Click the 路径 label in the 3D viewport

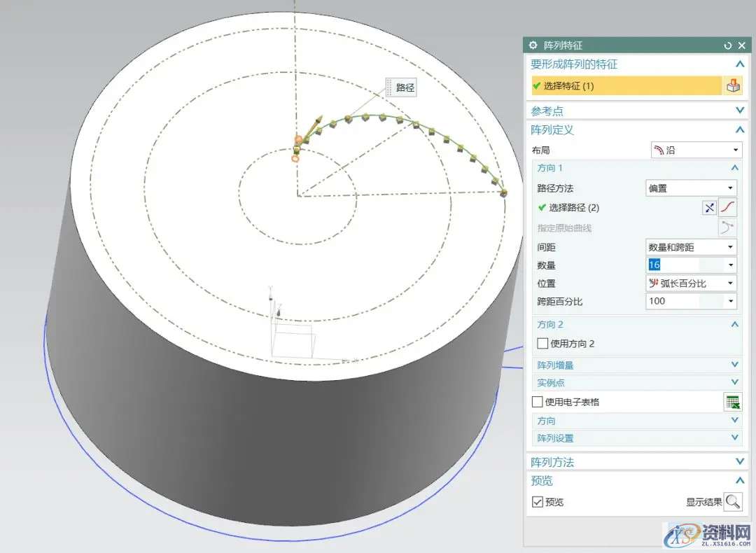point(405,87)
